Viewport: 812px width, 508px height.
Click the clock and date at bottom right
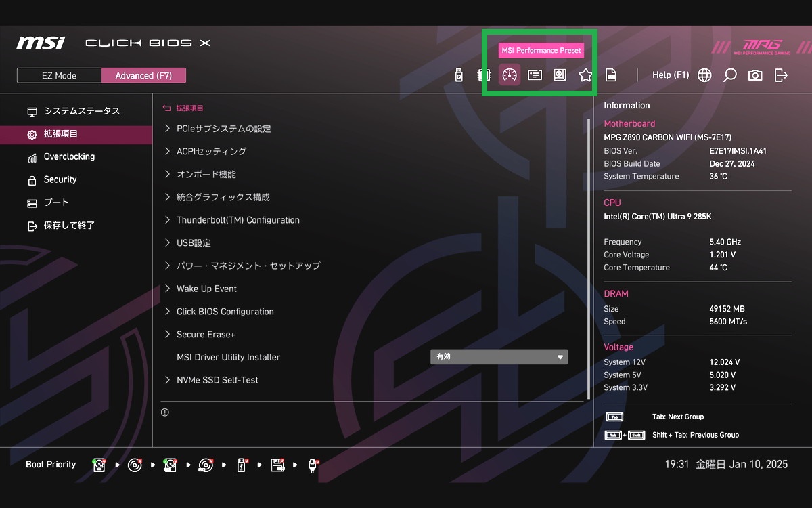pyautogui.click(x=726, y=465)
